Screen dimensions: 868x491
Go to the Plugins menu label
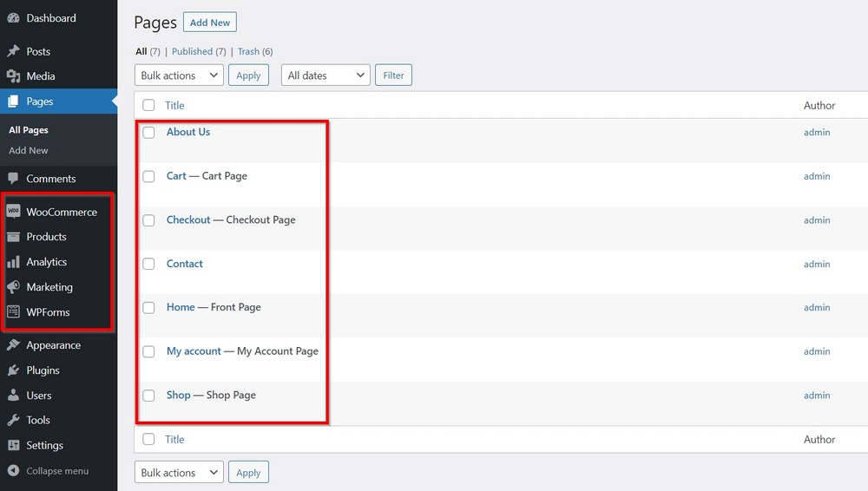tap(43, 370)
